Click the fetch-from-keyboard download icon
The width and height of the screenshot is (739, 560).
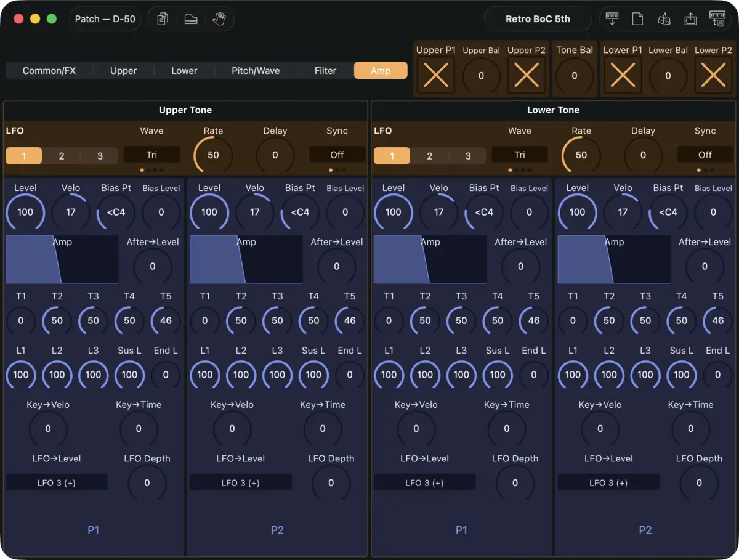612,19
